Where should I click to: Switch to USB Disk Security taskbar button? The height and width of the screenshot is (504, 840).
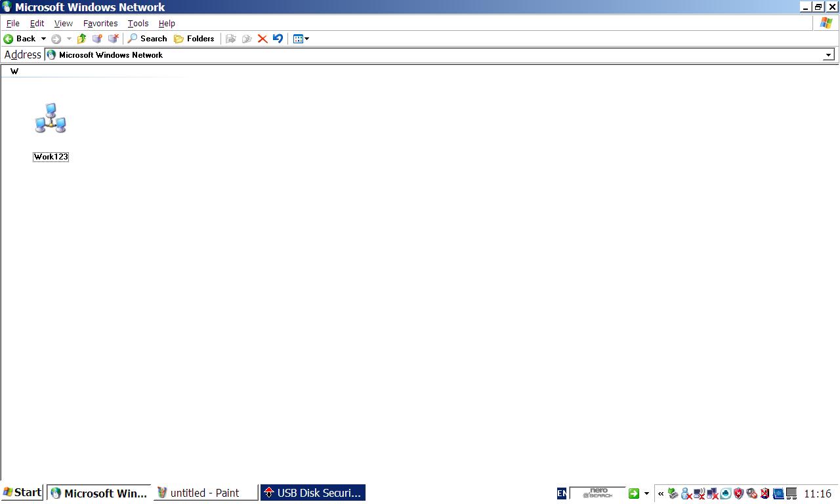[x=313, y=493]
